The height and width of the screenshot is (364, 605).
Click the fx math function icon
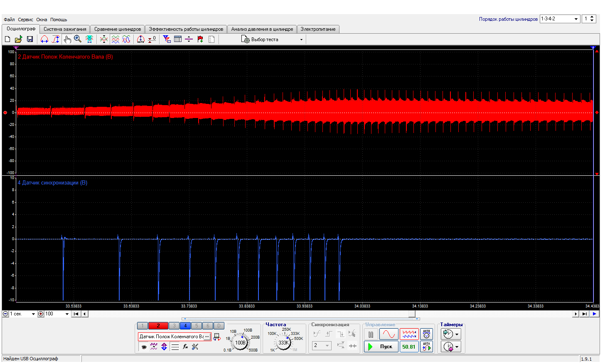tap(185, 347)
